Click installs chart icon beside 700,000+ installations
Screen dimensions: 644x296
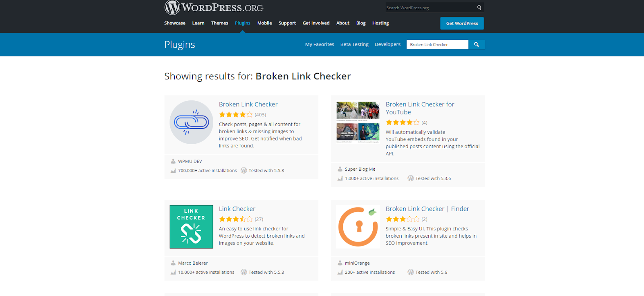coord(173,171)
